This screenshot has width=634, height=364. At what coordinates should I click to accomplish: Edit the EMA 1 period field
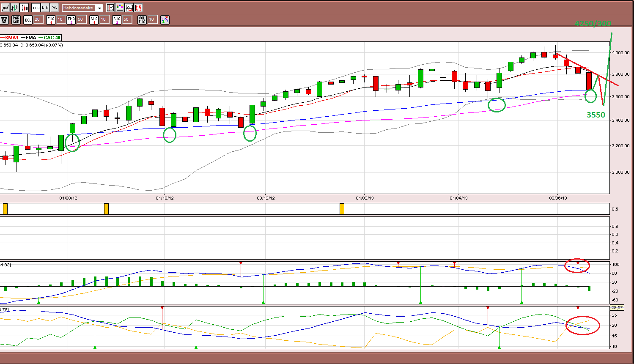point(60,19)
